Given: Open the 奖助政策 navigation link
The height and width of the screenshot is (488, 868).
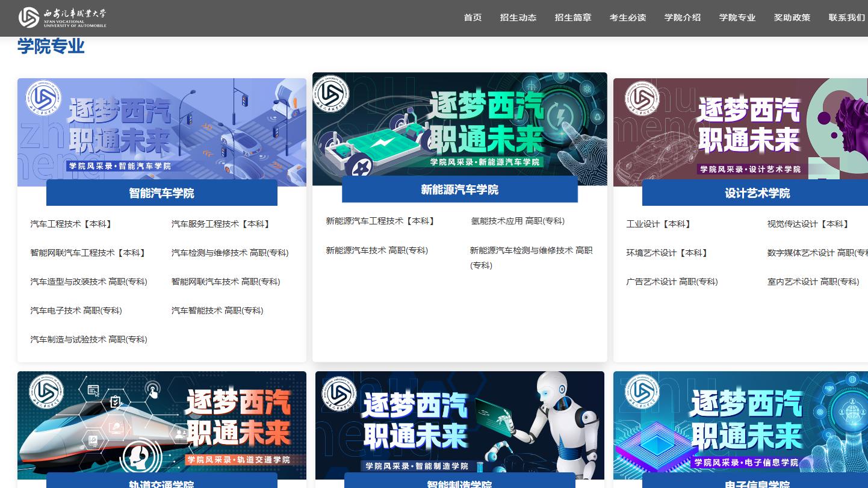Looking at the screenshot, I should tap(792, 17).
